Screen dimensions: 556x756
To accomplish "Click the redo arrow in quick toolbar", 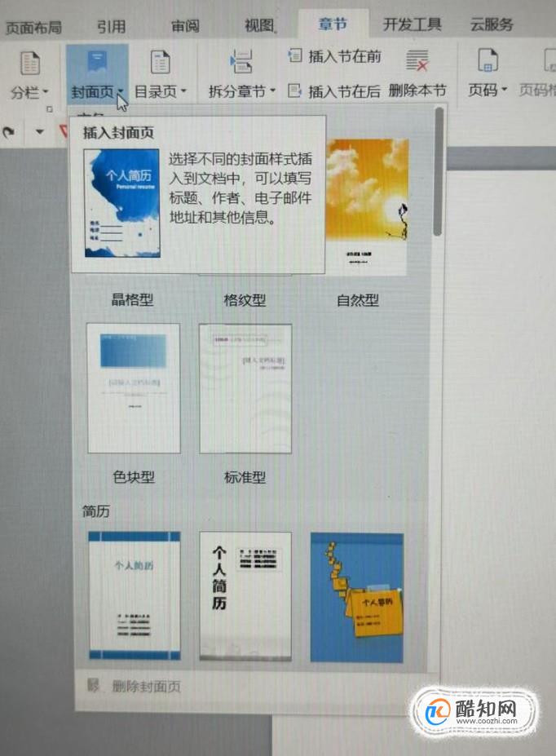I will coord(8,131).
